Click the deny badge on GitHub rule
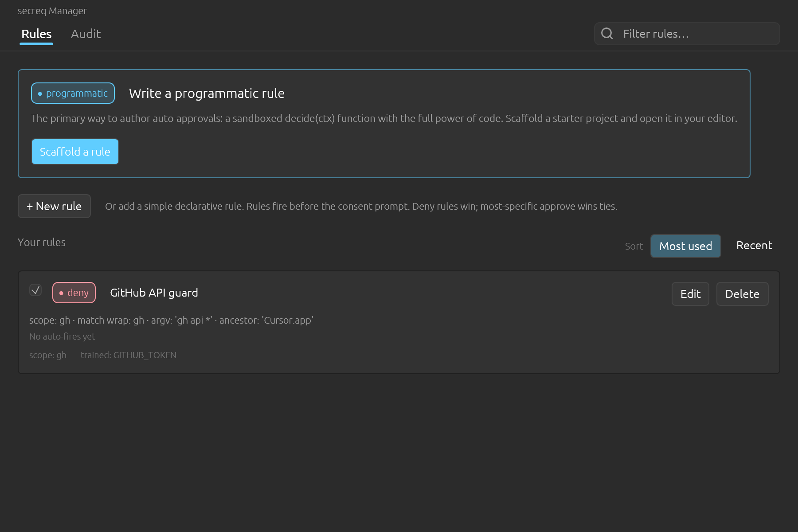This screenshot has height=532, width=798. coord(74,293)
